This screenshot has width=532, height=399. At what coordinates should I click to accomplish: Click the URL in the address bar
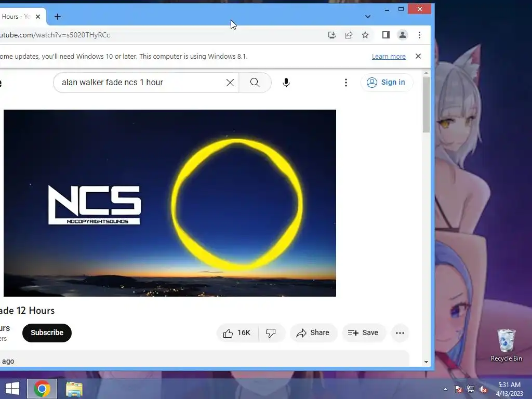(55, 35)
